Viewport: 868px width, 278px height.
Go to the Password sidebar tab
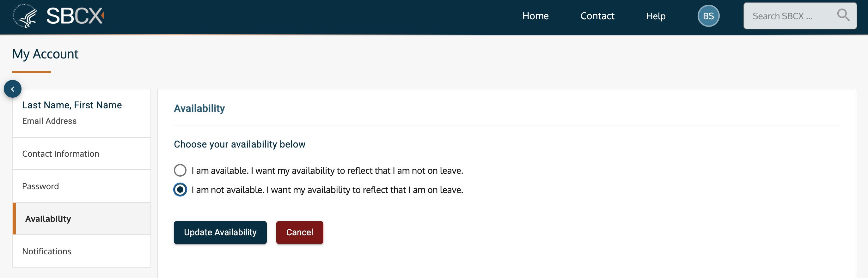point(82,186)
